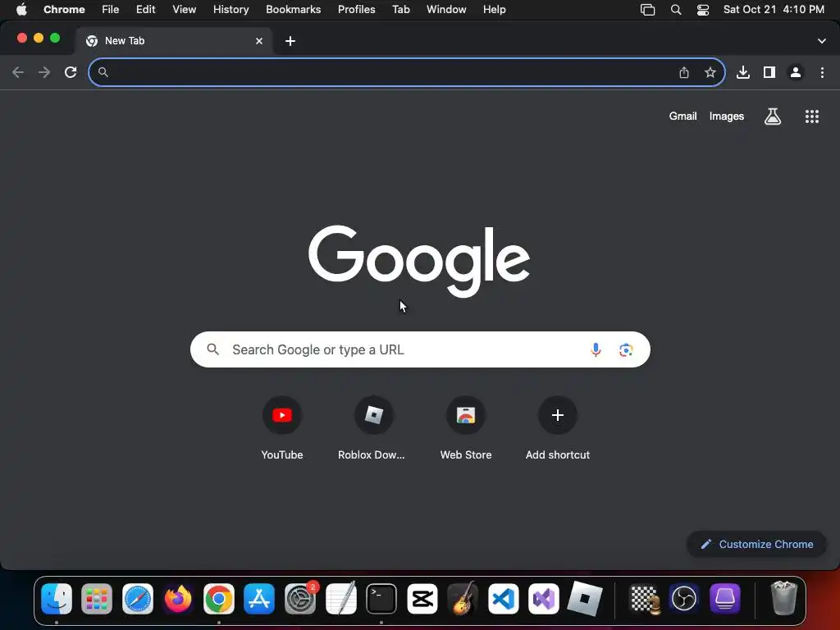Open Launchpad from the Dock
Image resolution: width=840 pixels, height=630 pixels.
click(x=97, y=598)
